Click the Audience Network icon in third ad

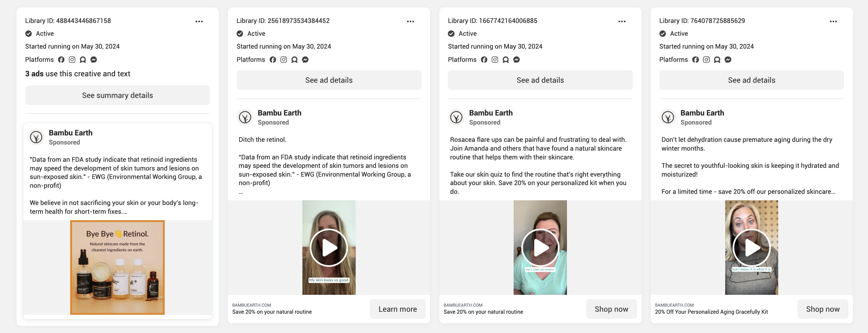[506, 60]
